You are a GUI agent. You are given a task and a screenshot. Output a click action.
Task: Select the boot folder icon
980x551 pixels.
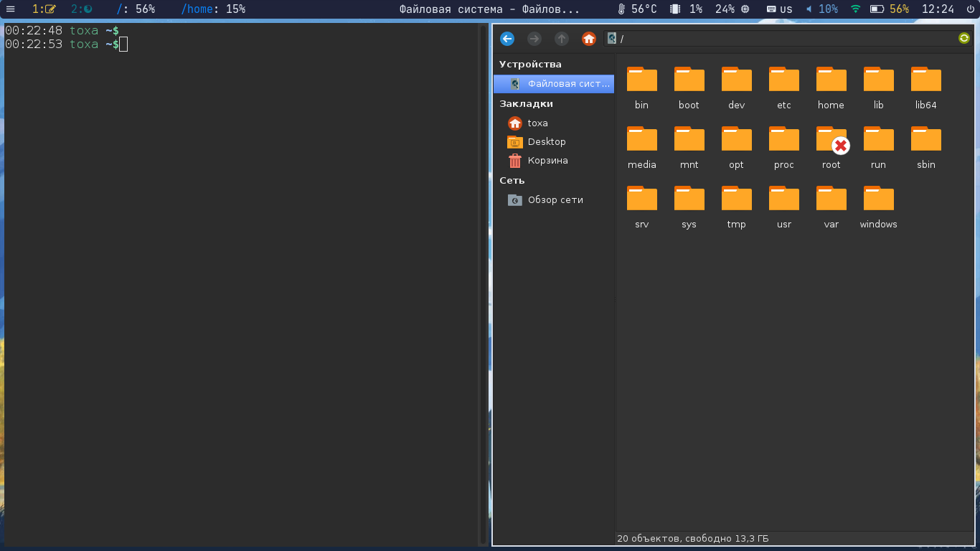pyautogui.click(x=689, y=79)
